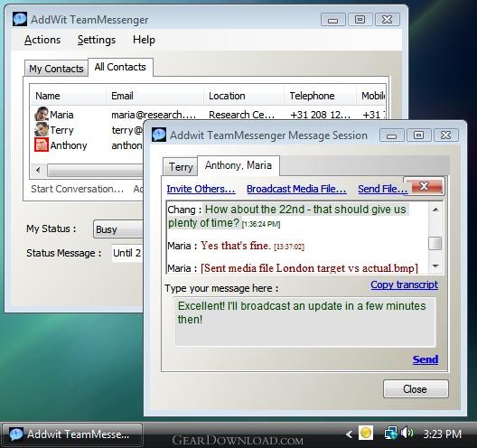The image size is (477, 448).
Task: Open the Help menu
Action: [144, 40]
